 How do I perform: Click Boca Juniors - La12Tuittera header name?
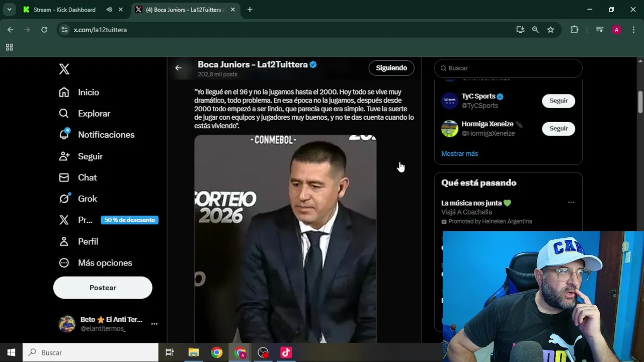[253, 64]
